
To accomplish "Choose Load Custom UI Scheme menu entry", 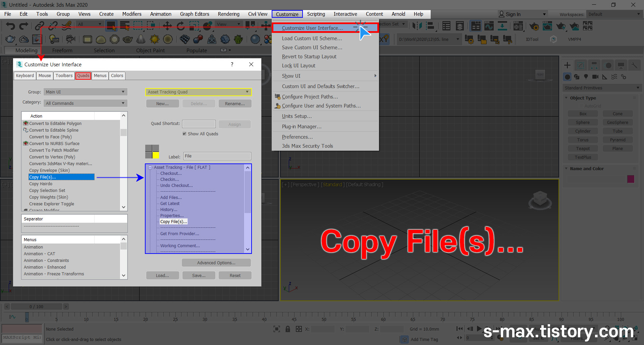I will [x=312, y=39].
